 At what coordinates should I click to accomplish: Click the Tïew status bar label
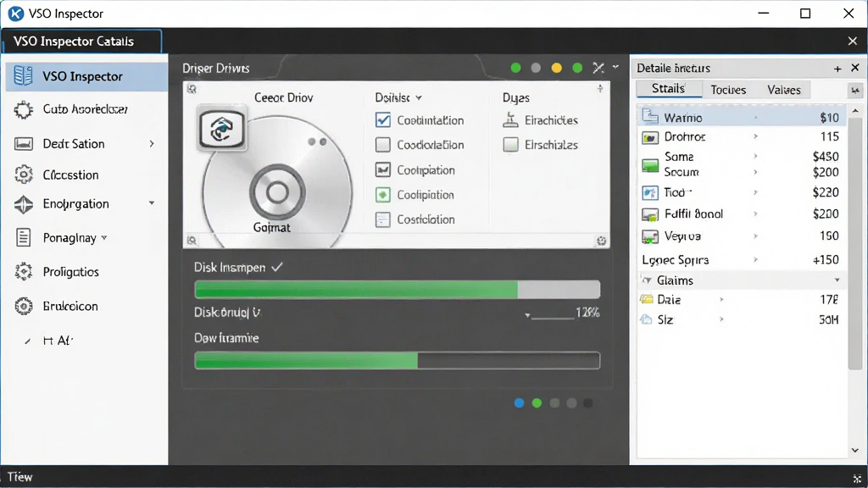[x=20, y=477]
